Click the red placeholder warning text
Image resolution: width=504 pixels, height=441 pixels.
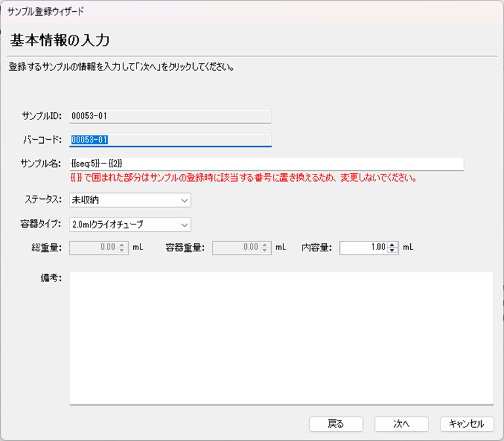click(244, 178)
